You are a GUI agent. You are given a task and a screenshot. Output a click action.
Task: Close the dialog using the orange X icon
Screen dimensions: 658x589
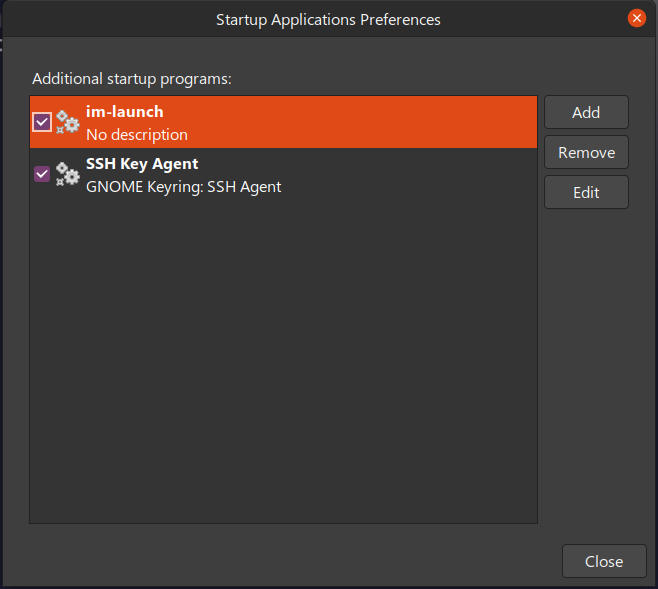coord(636,18)
